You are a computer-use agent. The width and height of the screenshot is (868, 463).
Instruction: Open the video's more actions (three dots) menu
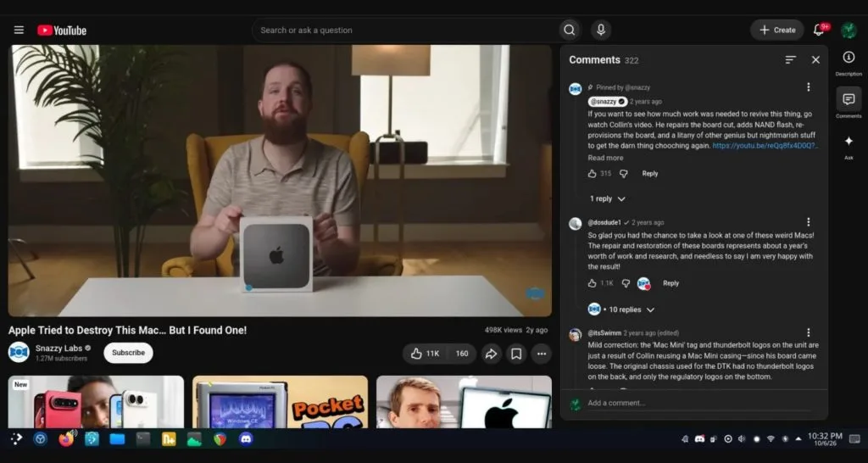point(542,354)
